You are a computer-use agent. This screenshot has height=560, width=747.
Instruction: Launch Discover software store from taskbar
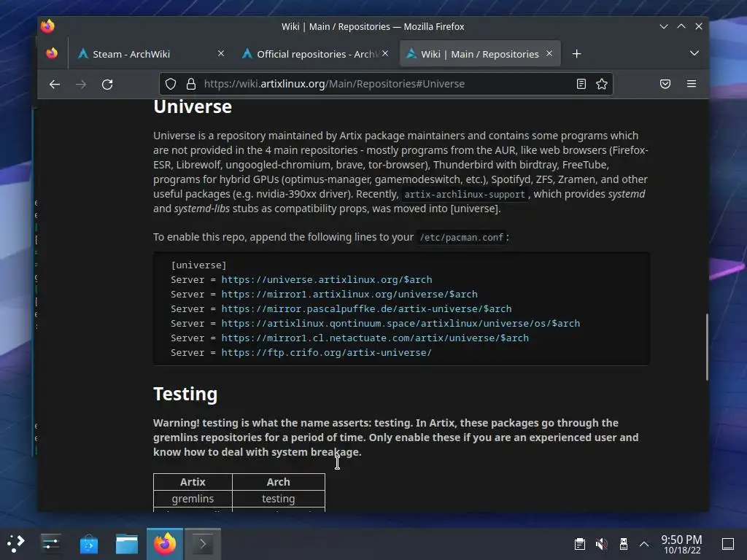(x=88, y=544)
